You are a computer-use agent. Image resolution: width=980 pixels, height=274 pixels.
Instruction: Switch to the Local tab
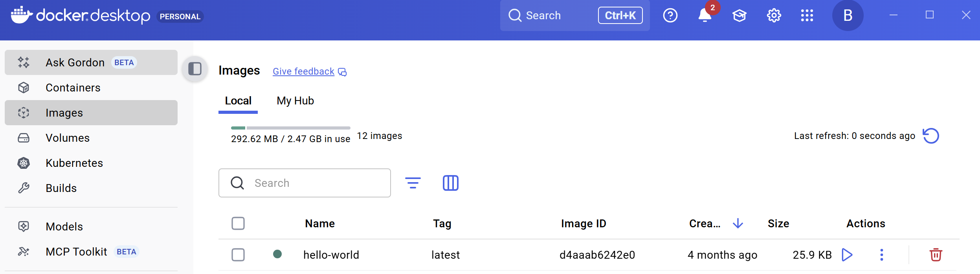[238, 101]
